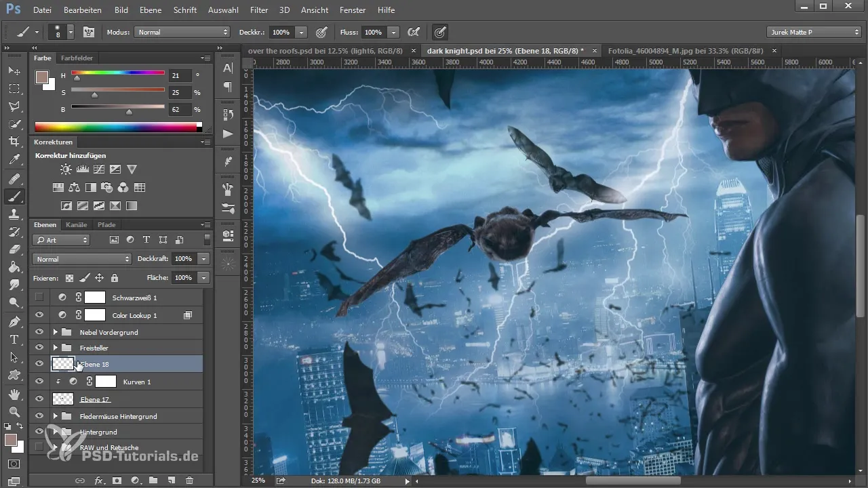
Task: Open the brush Modus dropdown
Action: [x=182, y=32]
